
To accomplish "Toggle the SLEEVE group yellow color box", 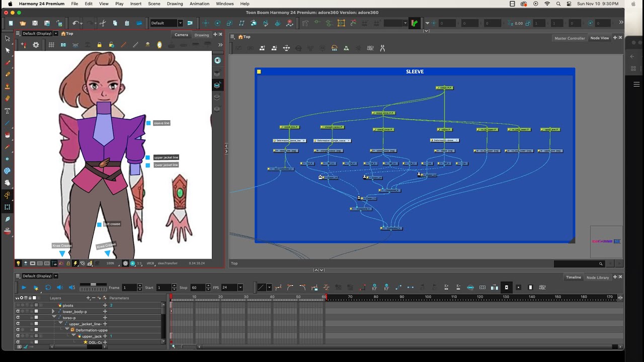I will point(259,72).
